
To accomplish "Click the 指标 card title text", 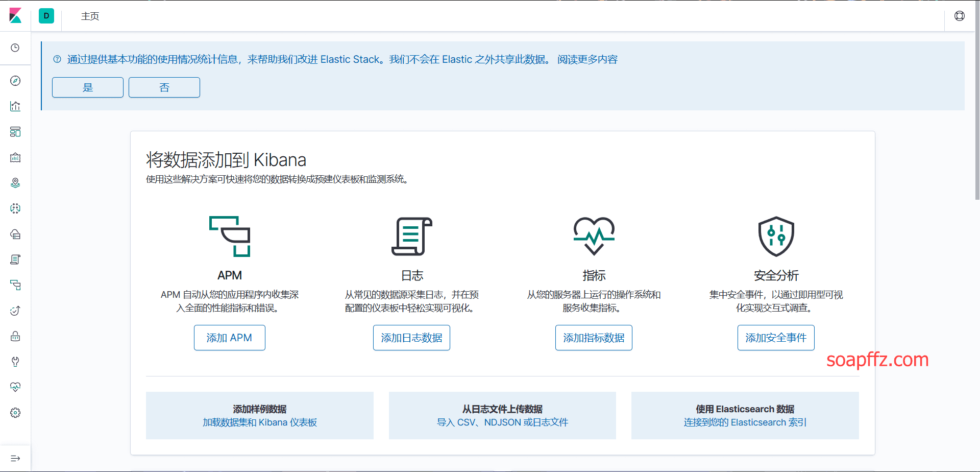I will pos(594,275).
